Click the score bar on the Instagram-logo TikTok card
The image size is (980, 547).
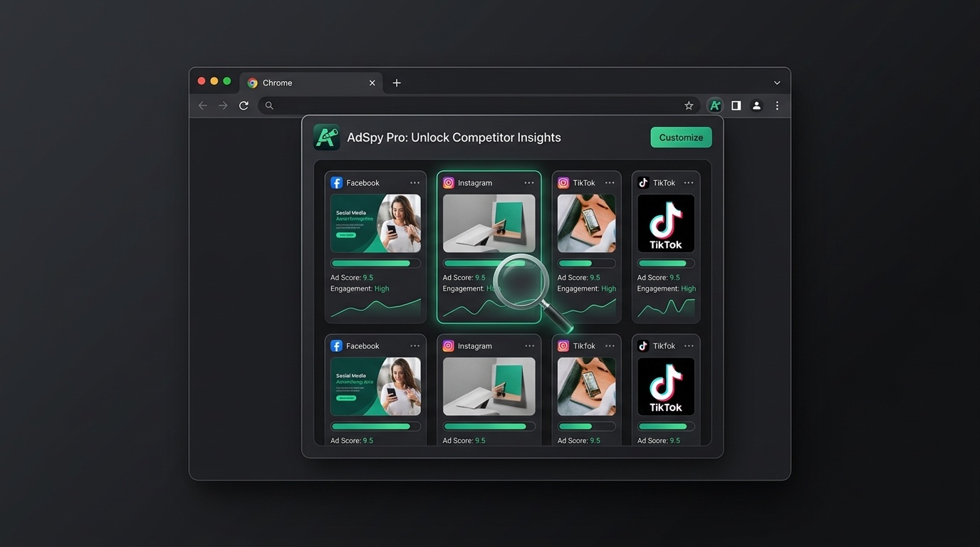coord(587,264)
